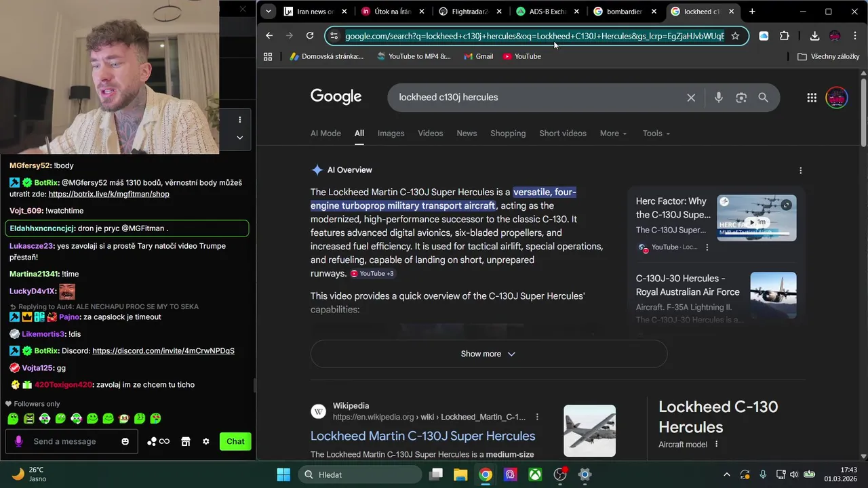Open the Videos results tab
The height and width of the screenshot is (488, 868).
coord(430,134)
